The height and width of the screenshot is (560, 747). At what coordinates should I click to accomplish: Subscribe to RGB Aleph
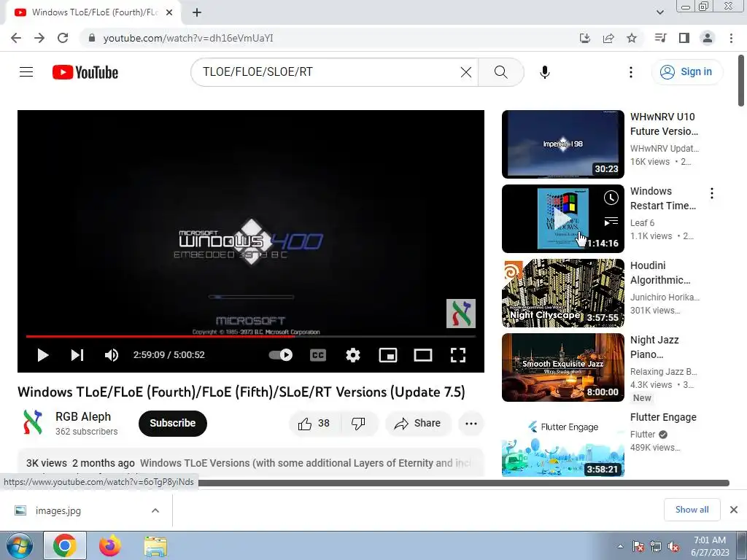pyautogui.click(x=172, y=423)
